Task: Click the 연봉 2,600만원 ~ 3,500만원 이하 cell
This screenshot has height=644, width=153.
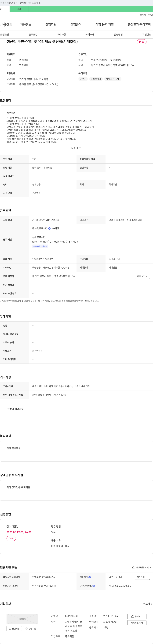Action: [125, 220]
